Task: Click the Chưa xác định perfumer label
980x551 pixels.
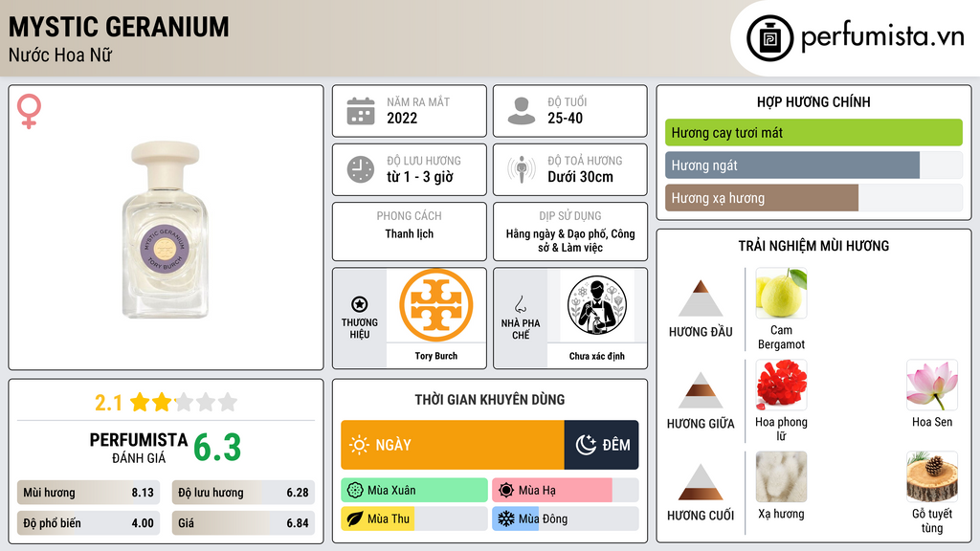Action: (x=597, y=356)
